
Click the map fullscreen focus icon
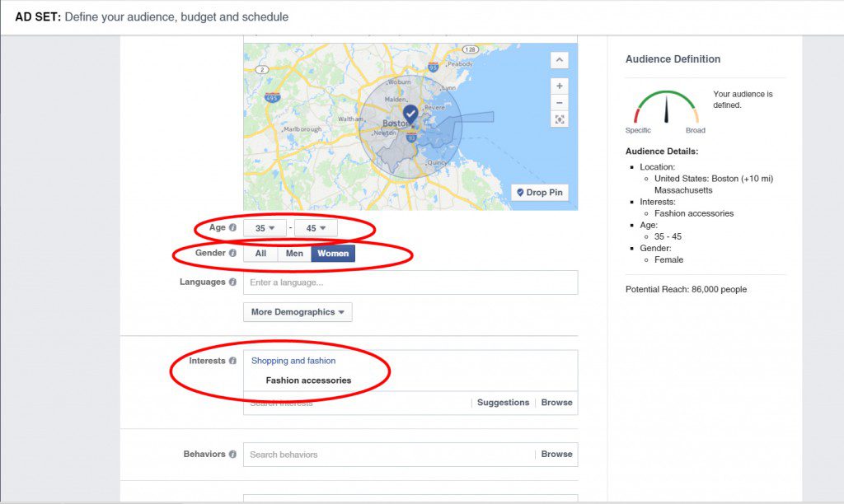tap(560, 119)
